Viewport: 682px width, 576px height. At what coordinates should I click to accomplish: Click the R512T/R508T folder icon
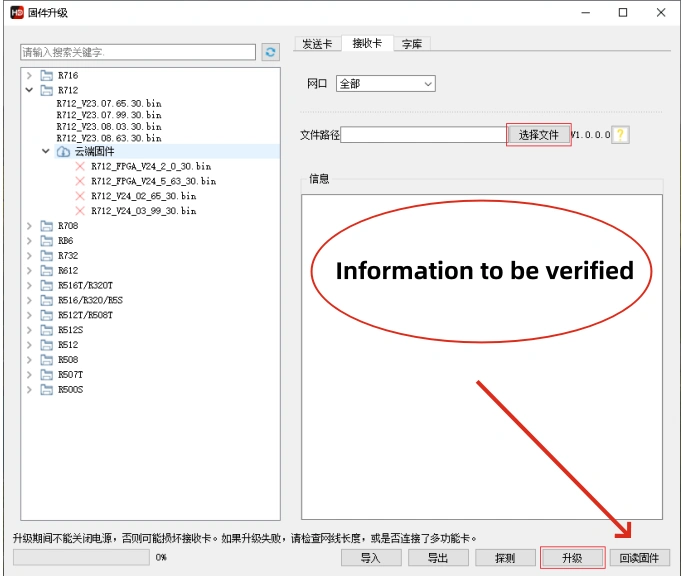coord(47,315)
